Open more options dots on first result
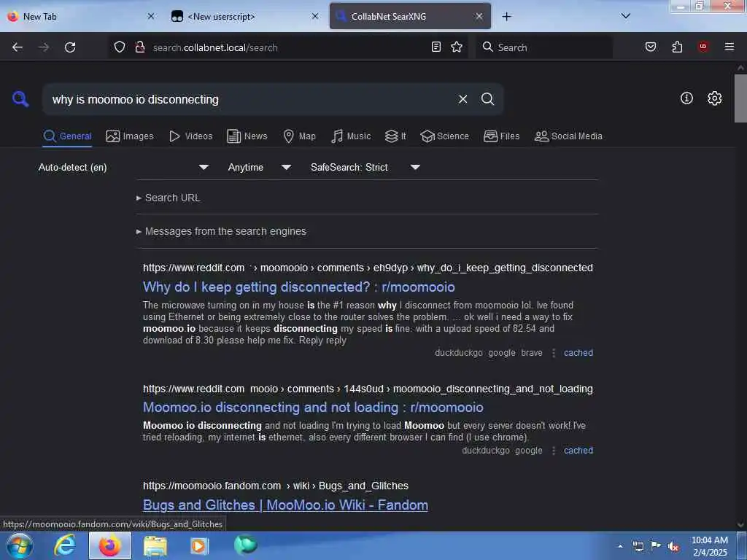The height and width of the screenshot is (560, 747). pos(553,353)
